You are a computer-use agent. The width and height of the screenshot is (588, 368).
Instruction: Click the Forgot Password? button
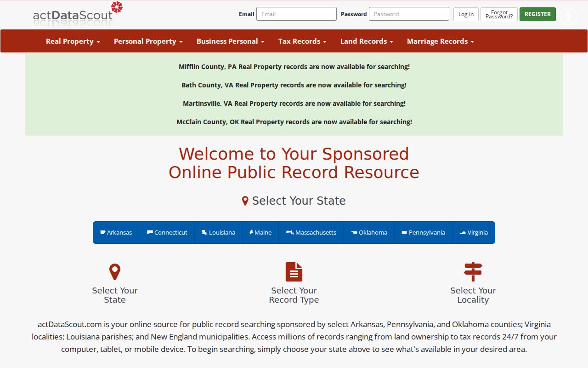499,14
